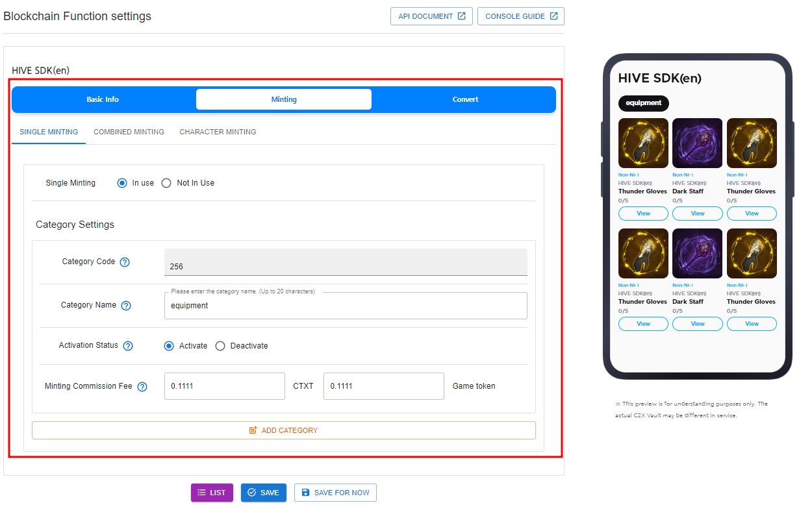812x527 pixels.
Task: Choose the Deactivate radio option
Action: [x=220, y=346]
